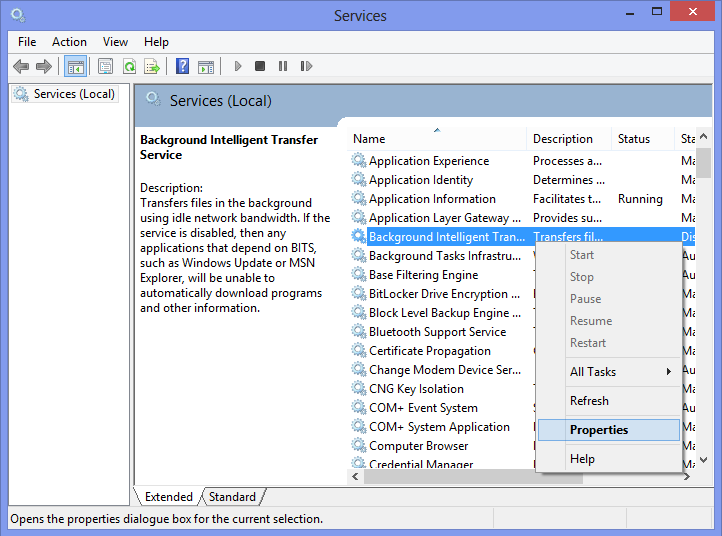Click gear icon beside Application Experience
This screenshot has width=722, height=536.
pos(359,160)
